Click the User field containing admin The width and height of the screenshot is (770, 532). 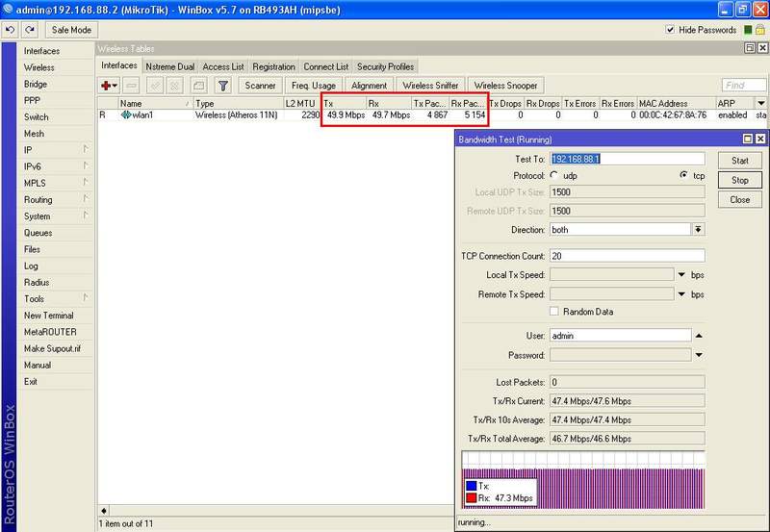[620, 336]
